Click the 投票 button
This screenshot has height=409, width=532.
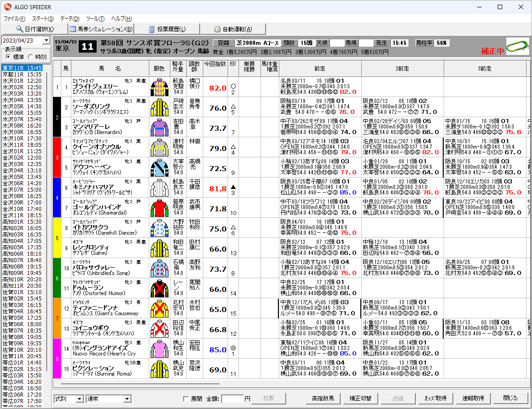269,398
